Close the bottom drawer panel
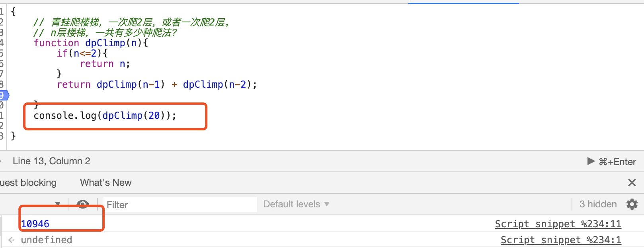 point(632,183)
